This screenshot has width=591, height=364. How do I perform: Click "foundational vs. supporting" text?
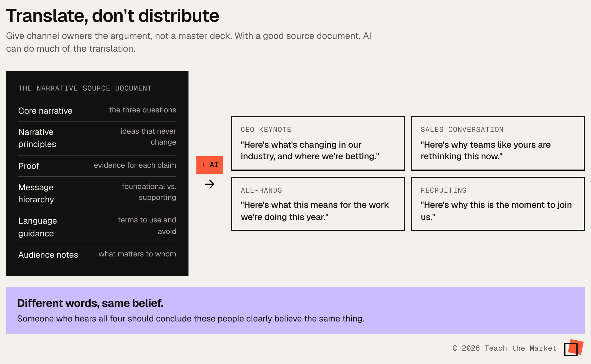coord(149,192)
